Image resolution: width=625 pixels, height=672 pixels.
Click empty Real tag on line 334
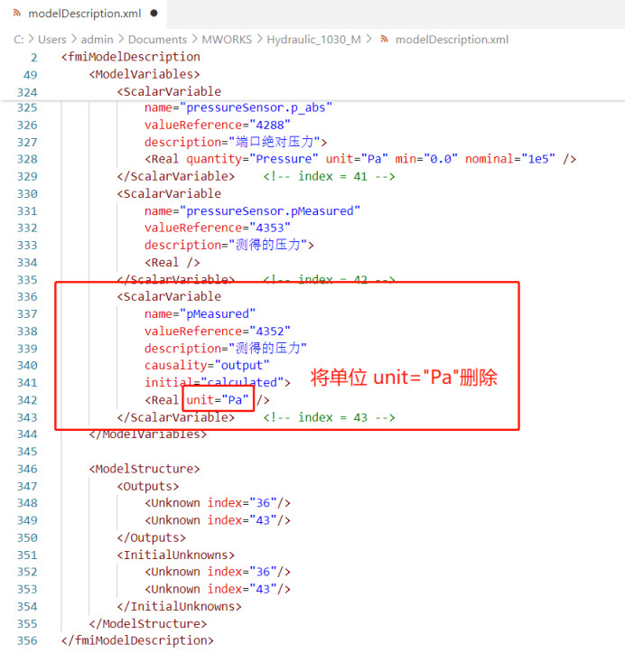(x=173, y=262)
